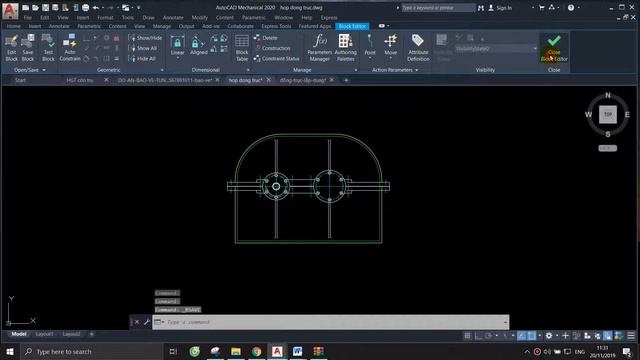Image resolution: width=640 pixels, height=360 pixels.
Task: Expand the Geometric panel settings arrow
Action: (162, 70)
